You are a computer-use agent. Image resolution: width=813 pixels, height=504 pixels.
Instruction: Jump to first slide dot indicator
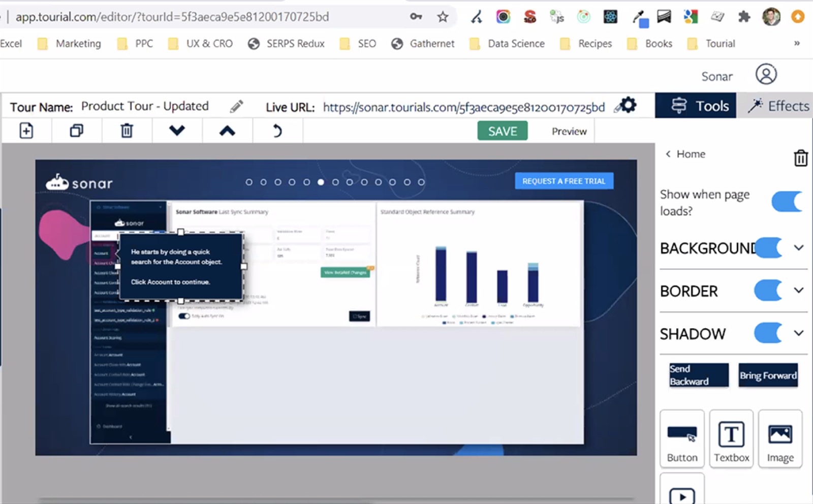(x=249, y=182)
